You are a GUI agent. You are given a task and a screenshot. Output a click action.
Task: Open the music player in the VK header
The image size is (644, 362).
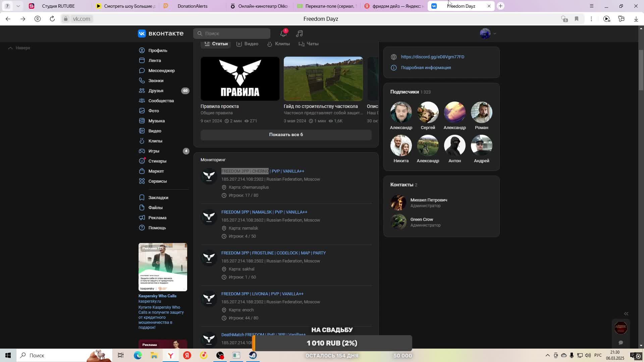pyautogui.click(x=299, y=34)
